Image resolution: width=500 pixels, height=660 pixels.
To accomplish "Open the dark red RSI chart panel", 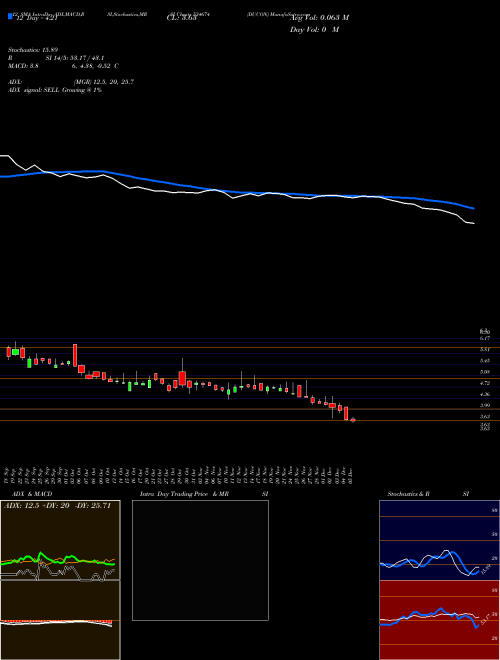I will [x=439, y=620].
